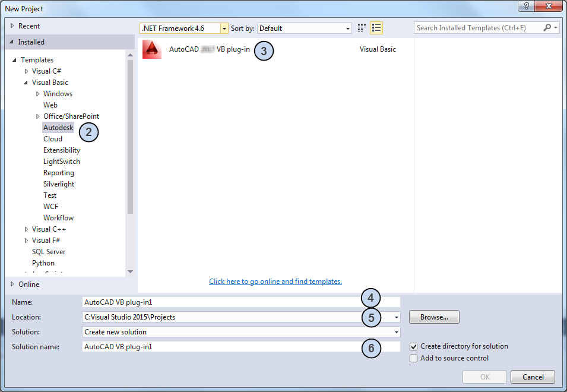The image size is (567, 392).
Task: Select the LightSwitch category
Action: [62, 162]
